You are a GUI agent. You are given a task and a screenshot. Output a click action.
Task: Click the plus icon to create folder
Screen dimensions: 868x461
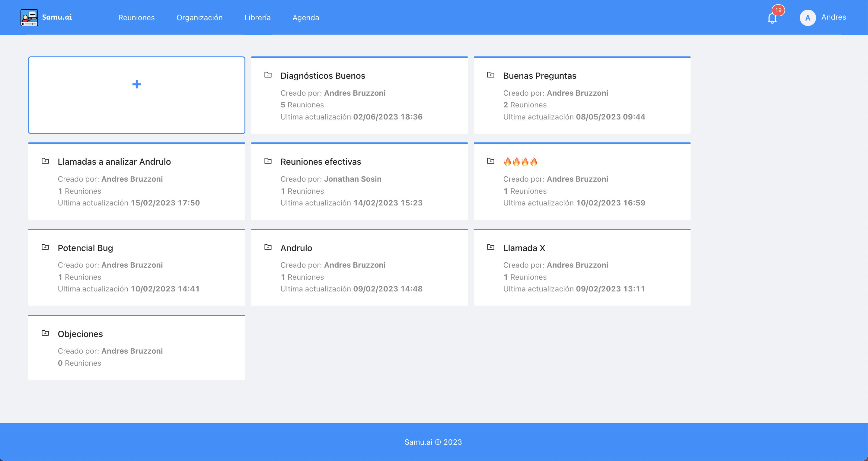click(136, 84)
